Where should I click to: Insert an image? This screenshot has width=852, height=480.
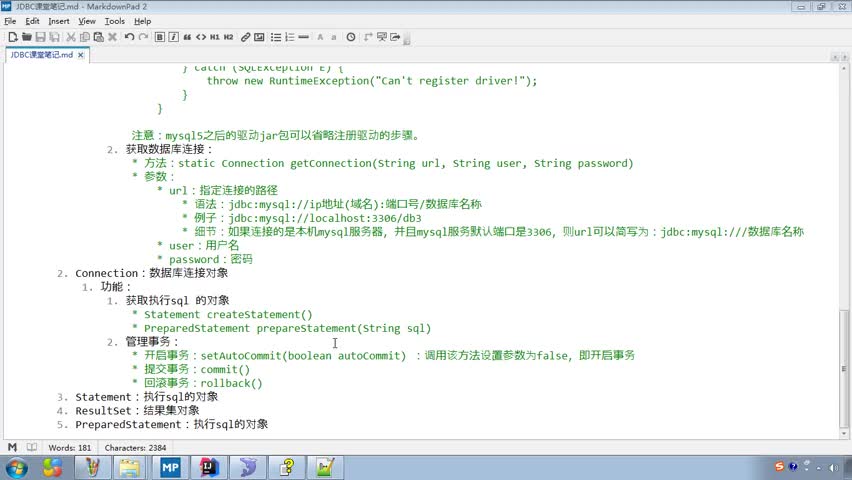259,37
